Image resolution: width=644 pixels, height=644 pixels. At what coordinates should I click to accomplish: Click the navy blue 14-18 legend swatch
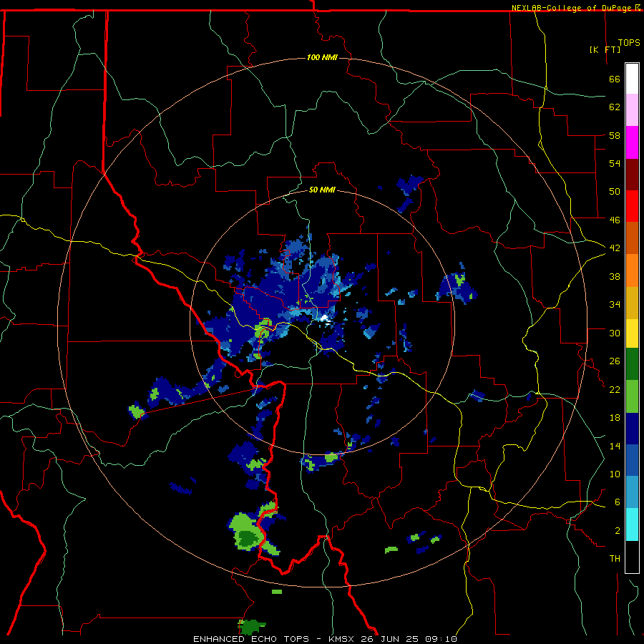click(x=632, y=429)
